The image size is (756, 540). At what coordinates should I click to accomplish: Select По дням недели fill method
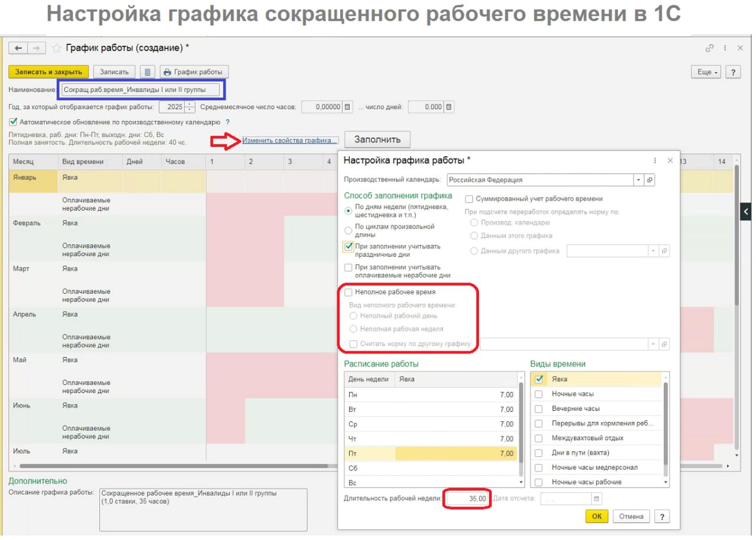pos(349,211)
